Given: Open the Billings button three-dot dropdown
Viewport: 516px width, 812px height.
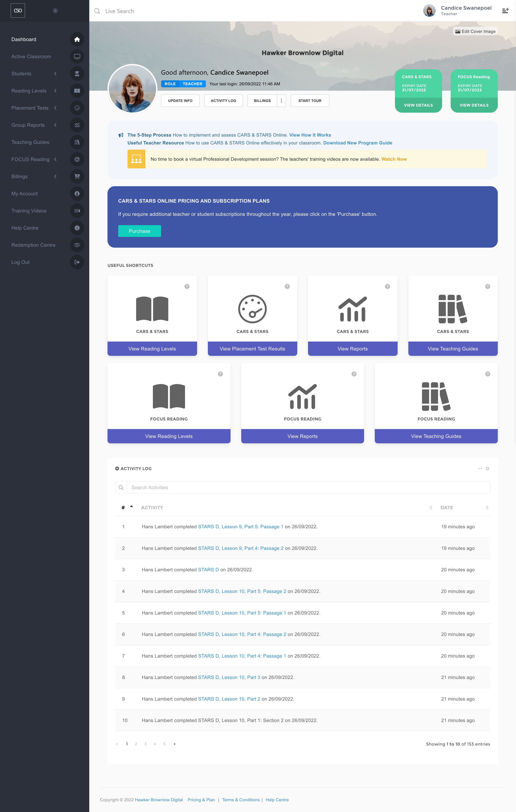Looking at the screenshot, I should click(282, 101).
